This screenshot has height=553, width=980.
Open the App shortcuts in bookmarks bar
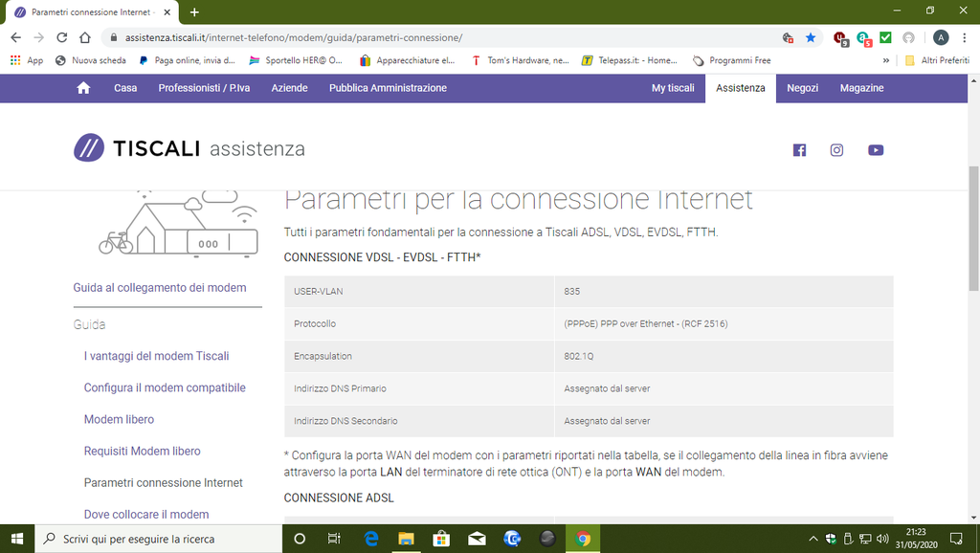tap(27, 60)
